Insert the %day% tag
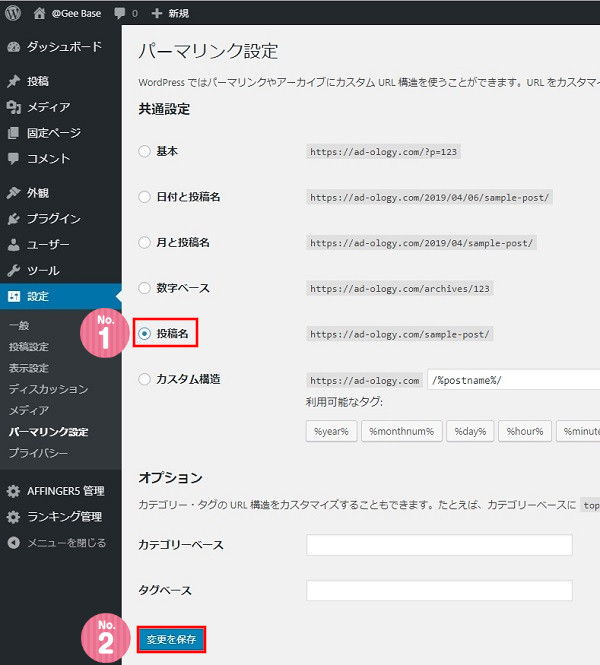600x665 pixels. (x=470, y=431)
